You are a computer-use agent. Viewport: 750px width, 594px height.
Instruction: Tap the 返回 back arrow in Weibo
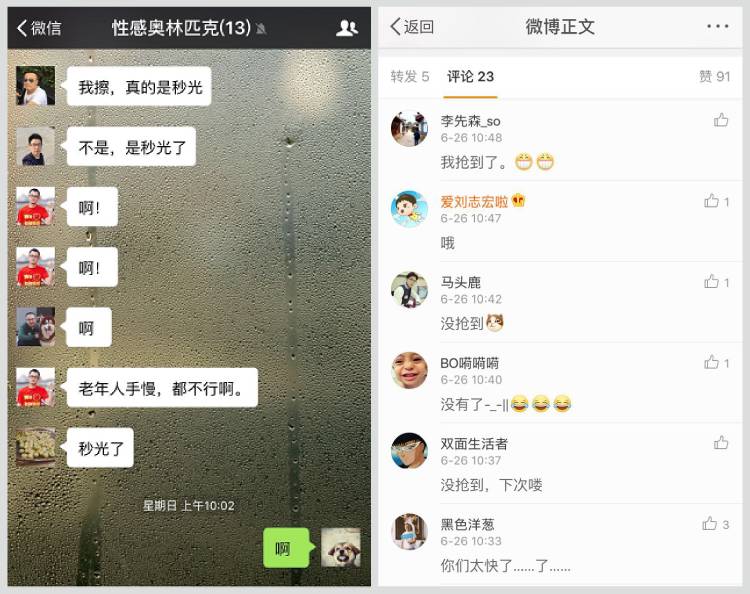[x=412, y=27]
